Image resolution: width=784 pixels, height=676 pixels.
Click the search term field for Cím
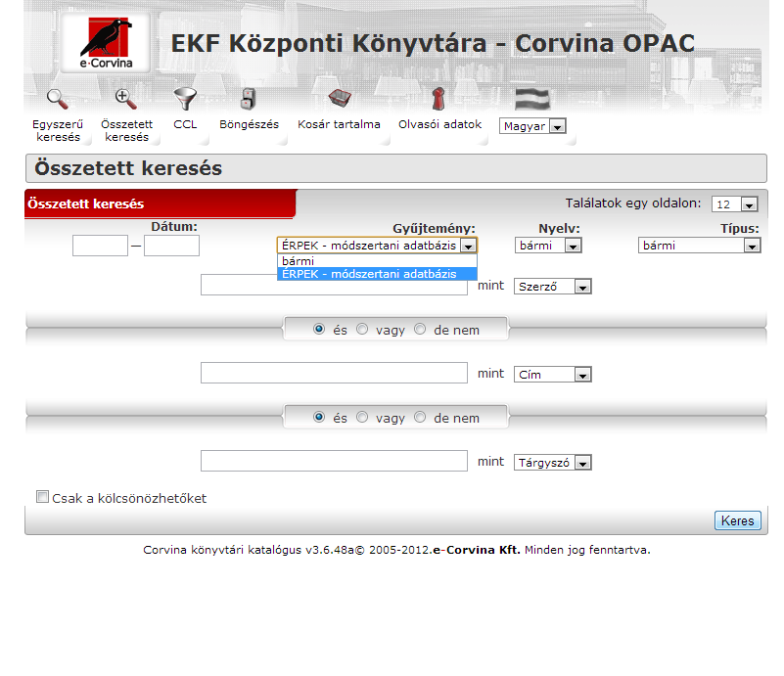(334, 373)
